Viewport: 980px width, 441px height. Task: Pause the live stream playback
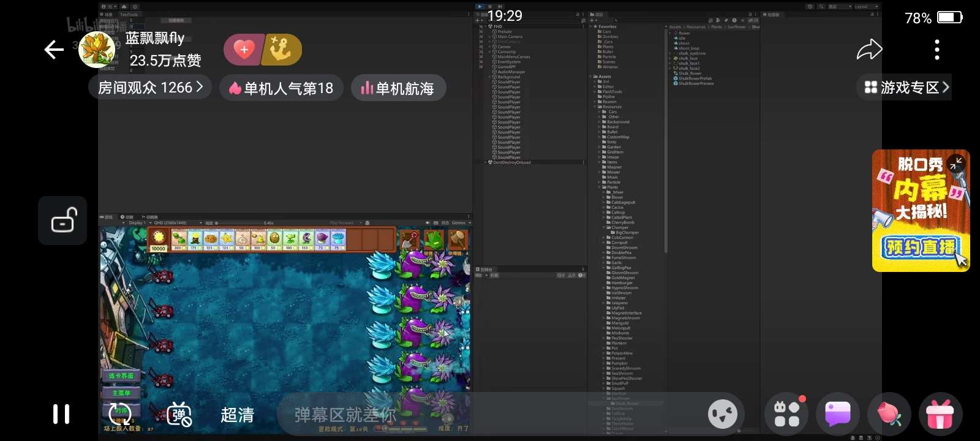coord(61,415)
